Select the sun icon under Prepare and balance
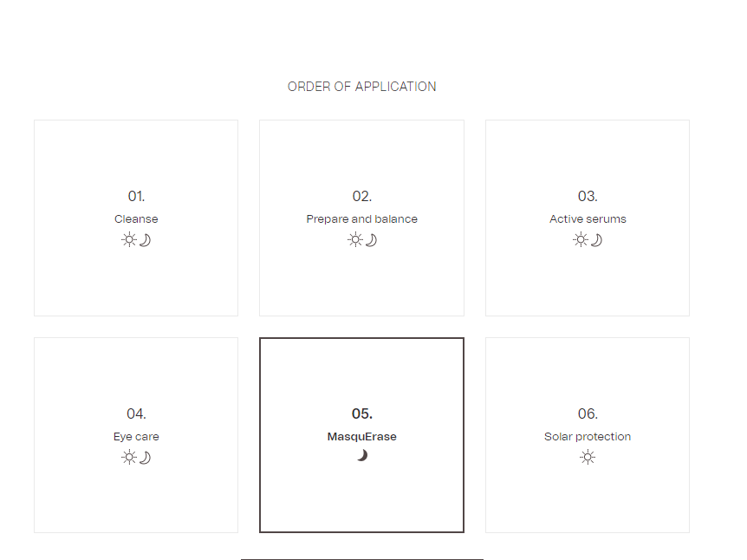The width and height of the screenshot is (747, 560). (354, 240)
